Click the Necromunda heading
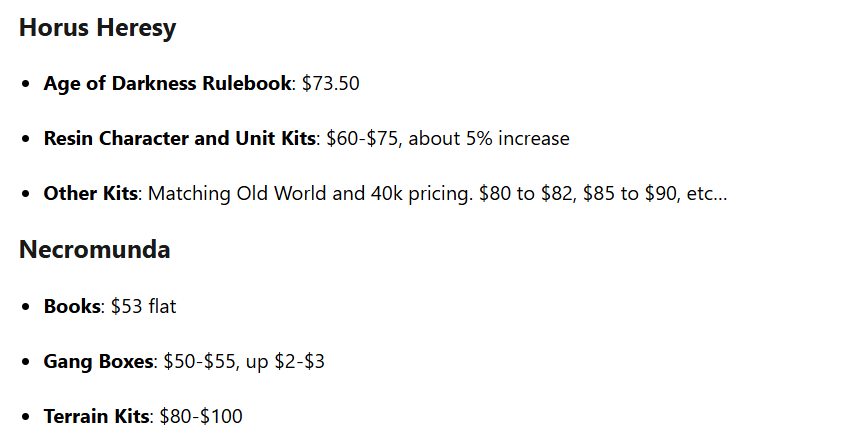 pos(94,250)
